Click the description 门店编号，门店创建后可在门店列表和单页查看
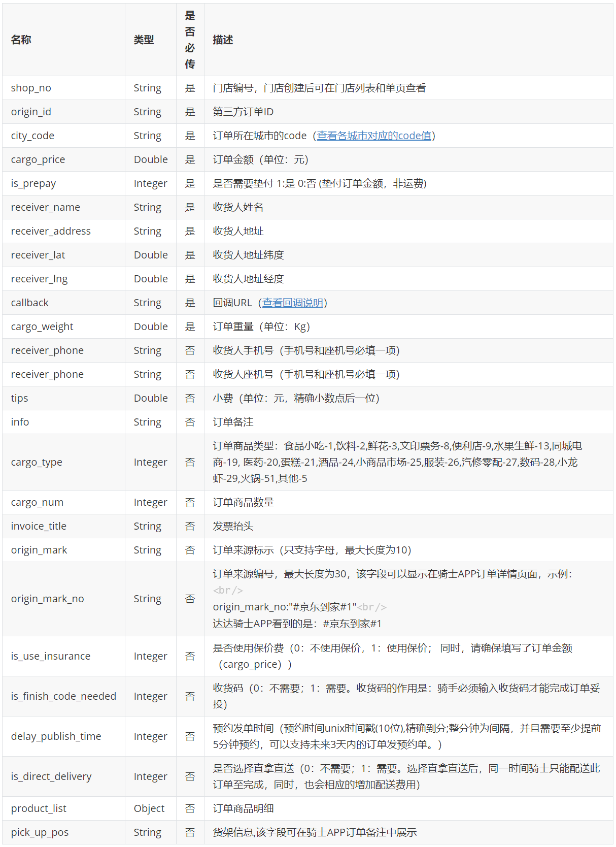Image resolution: width=616 pixels, height=847 pixels. pyautogui.click(x=319, y=88)
